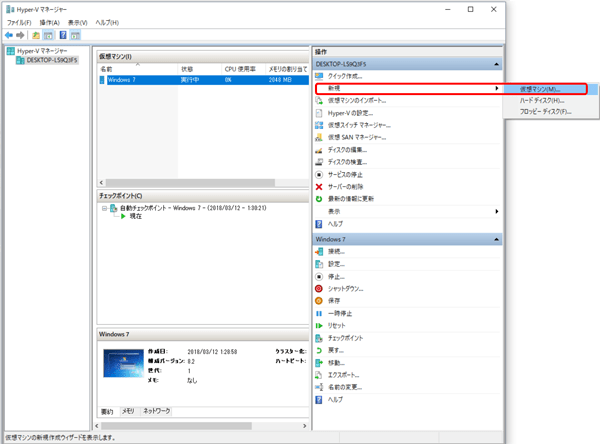Screen dimensions: 600x444
Task: Click the forward arrow toolbar icon
Action: [x=20, y=35]
